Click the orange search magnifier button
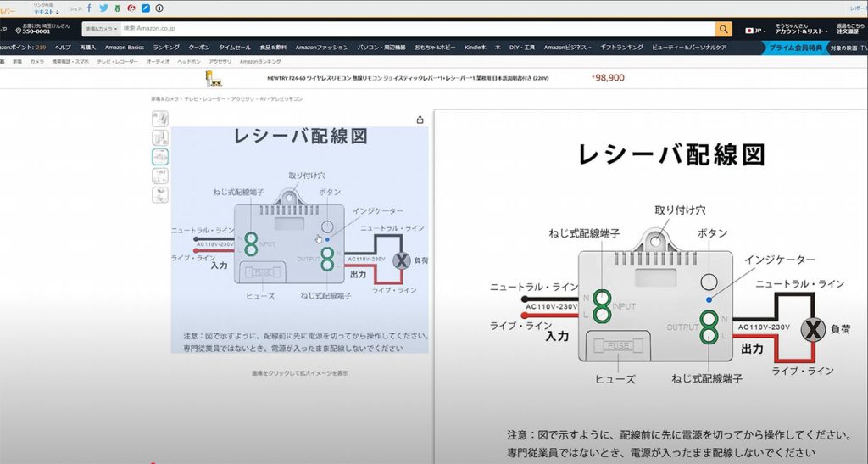Image resolution: width=868 pixels, height=464 pixels. click(723, 29)
